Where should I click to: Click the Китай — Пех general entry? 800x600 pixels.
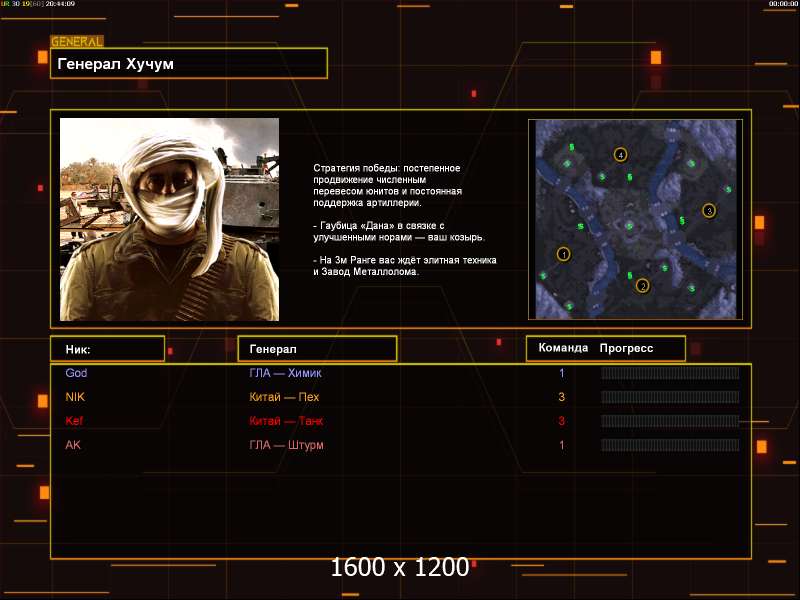point(285,397)
